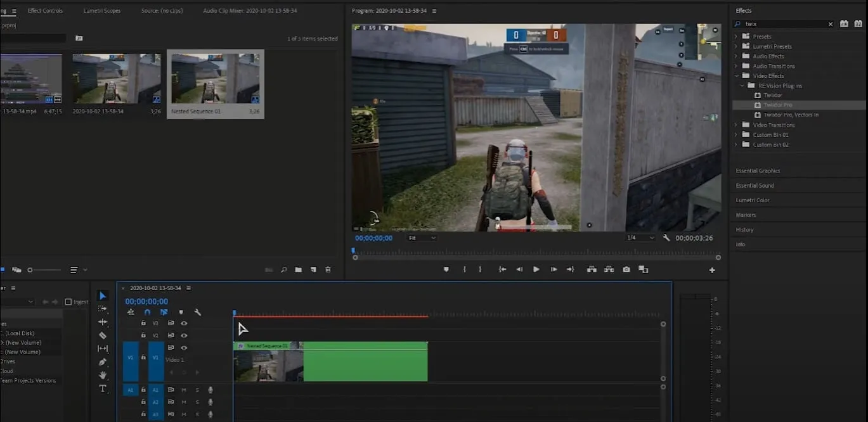Viewport: 868px width, 422px height.
Task: Click Mark Out in Program monitor
Action: [480, 269]
